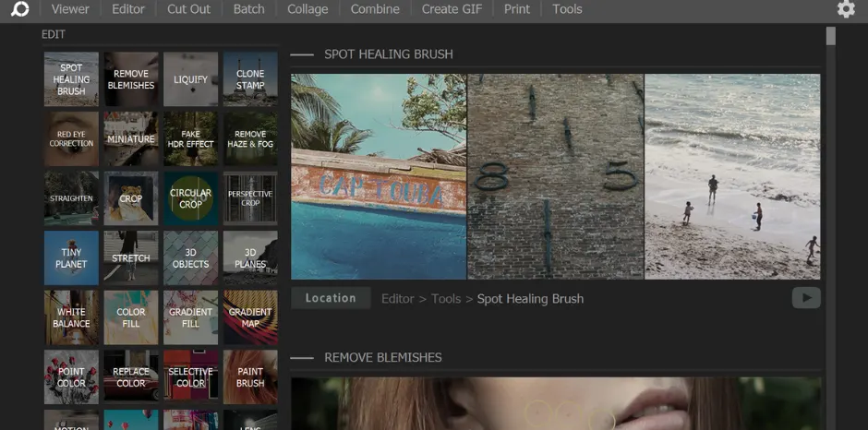Click the brick wall clock image
The image size is (868, 430).
tap(556, 176)
